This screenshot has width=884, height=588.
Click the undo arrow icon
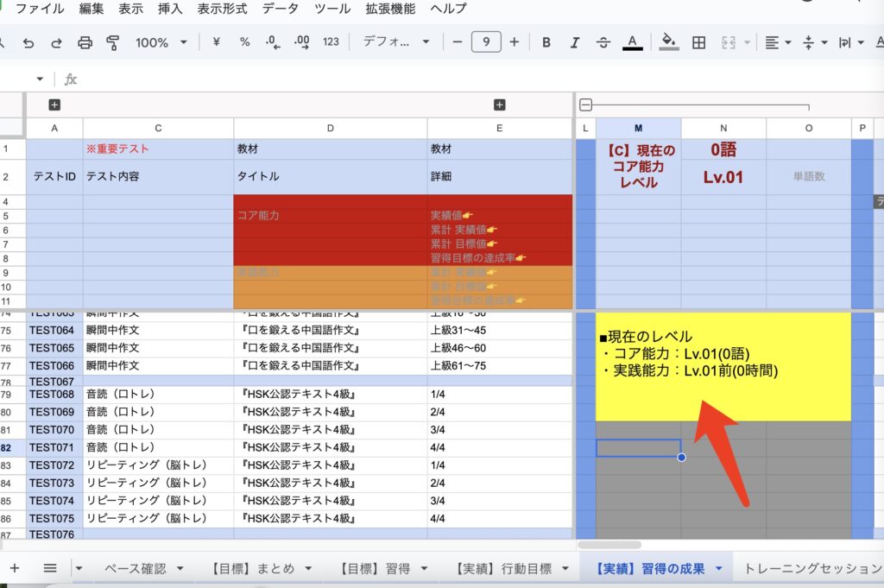pos(28,42)
